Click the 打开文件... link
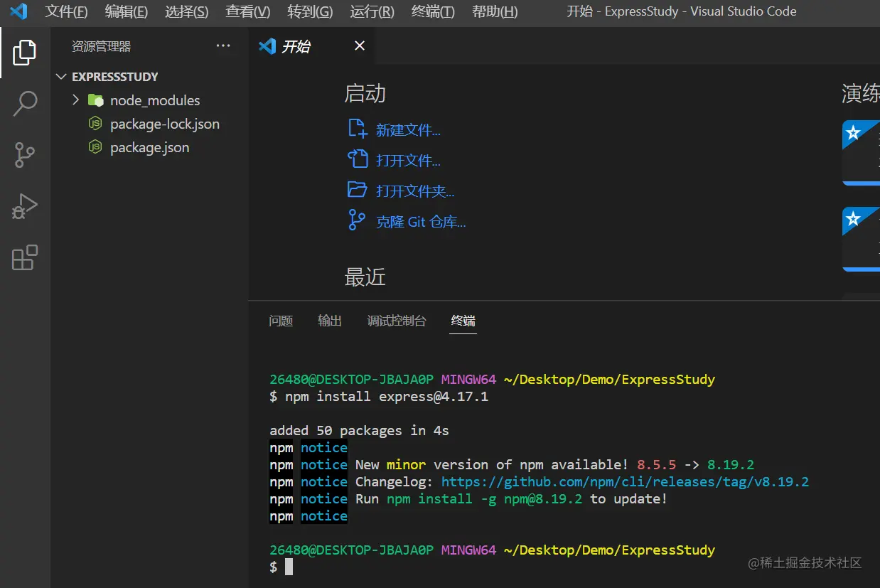Viewport: 880px width, 588px height. click(408, 161)
